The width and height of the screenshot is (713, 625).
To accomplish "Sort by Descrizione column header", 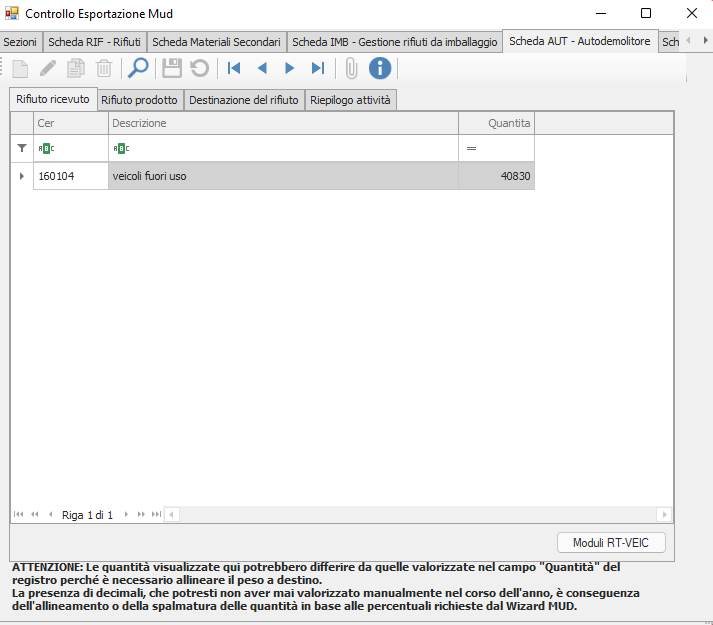I will (283, 123).
